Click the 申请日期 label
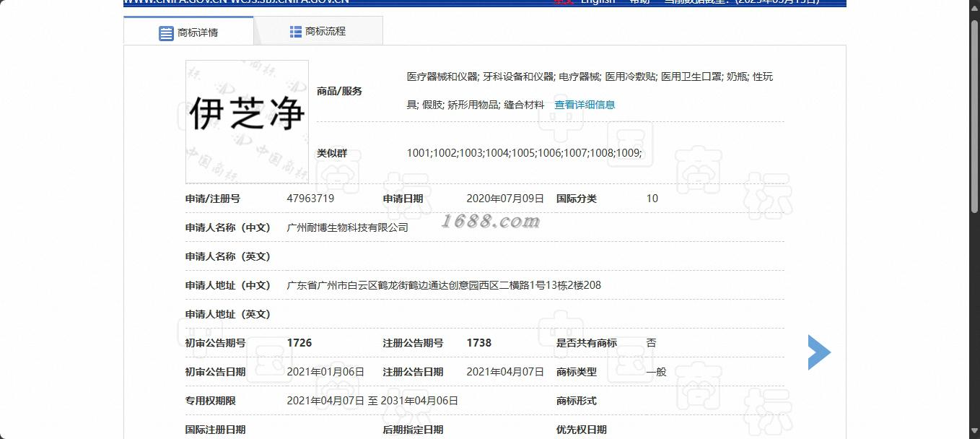The image size is (980, 439). pos(403,199)
